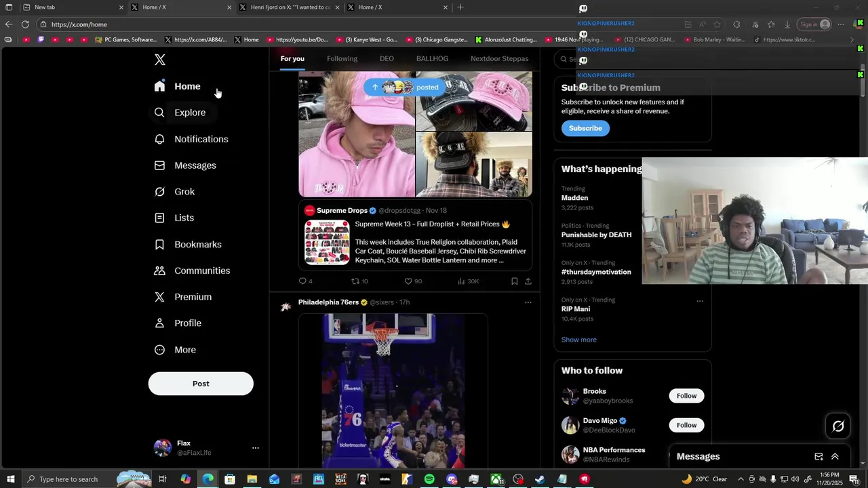
Task: Share the Supreme Drops post
Action: (528, 281)
